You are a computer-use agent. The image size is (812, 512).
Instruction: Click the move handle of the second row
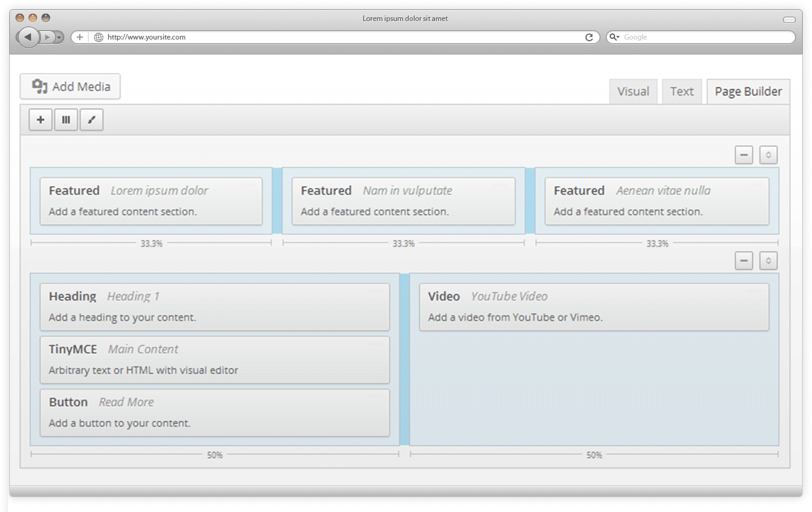tap(768, 261)
